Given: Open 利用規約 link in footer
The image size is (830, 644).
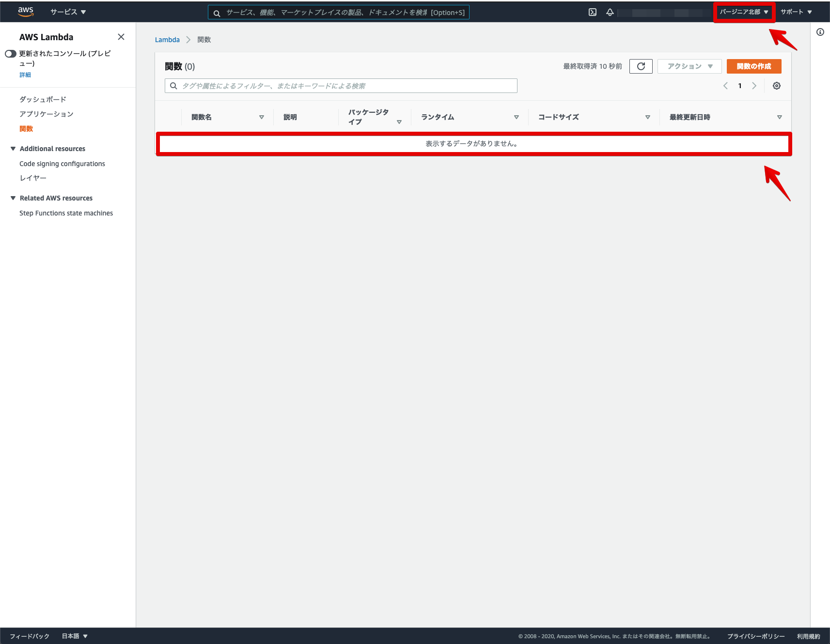Looking at the screenshot, I should pos(809,636).
